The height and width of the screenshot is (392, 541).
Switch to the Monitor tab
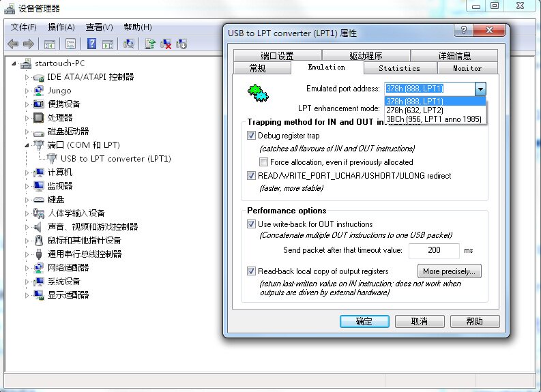click(x=467, y=68)
